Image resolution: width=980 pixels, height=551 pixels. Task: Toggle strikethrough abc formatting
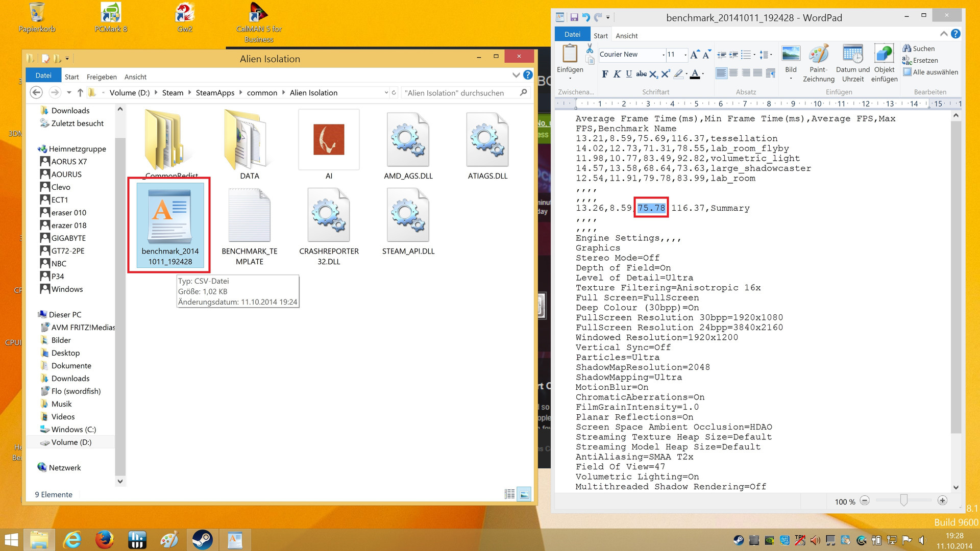[641, 74]
